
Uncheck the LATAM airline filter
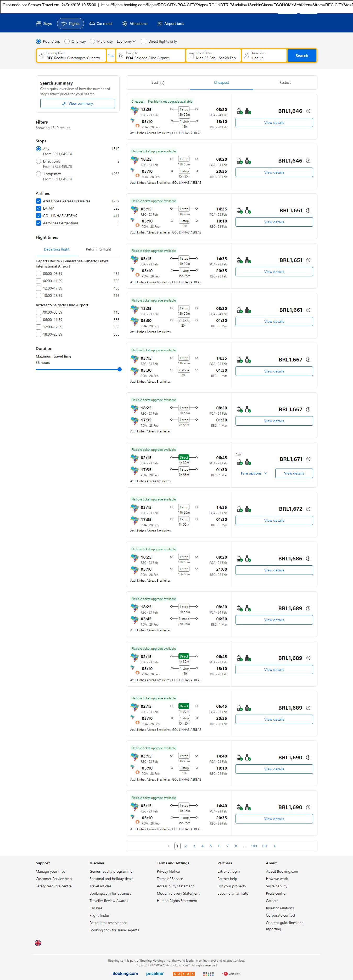(38, 208)
